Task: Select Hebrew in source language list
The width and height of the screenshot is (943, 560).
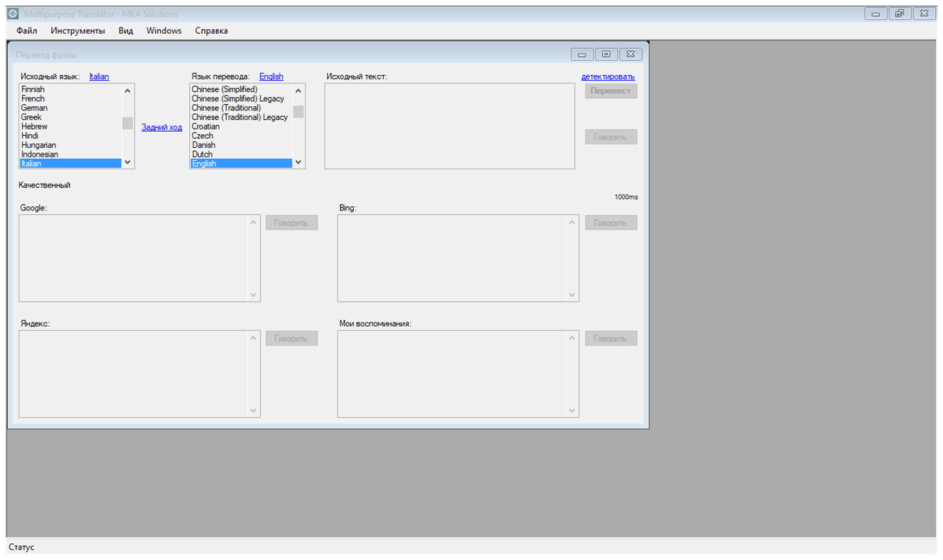Action: 71,127
